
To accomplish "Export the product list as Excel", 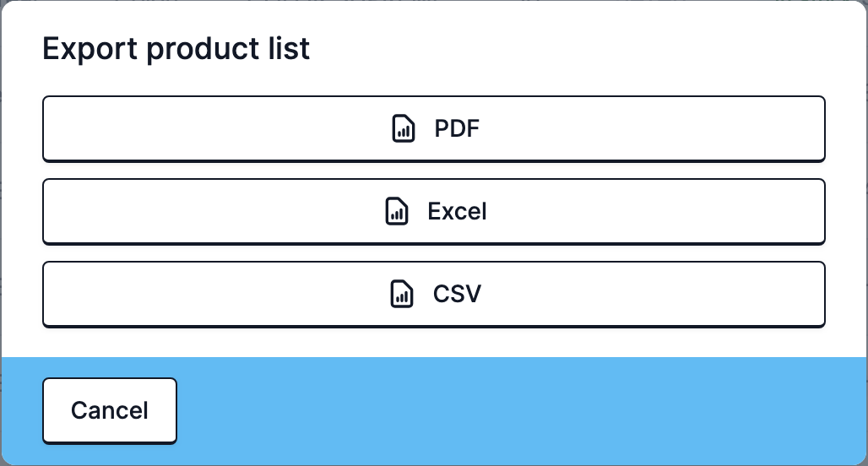I will click(x=434, y=211).
